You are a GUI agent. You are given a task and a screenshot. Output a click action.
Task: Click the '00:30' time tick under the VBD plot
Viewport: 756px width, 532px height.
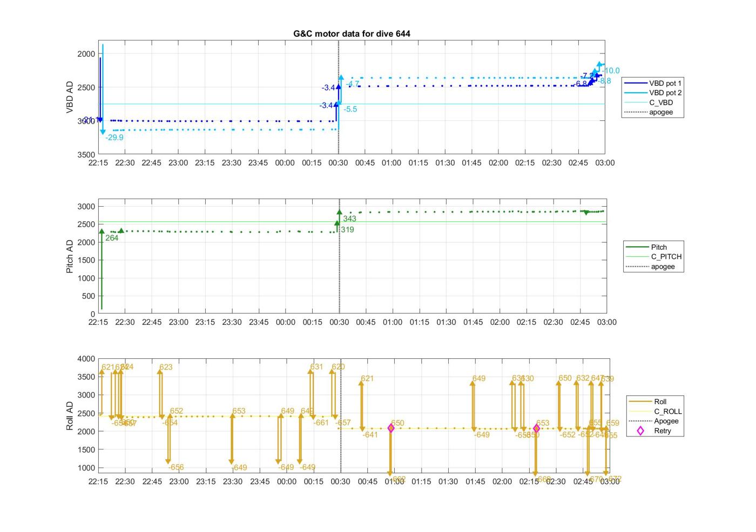coord(338,163)
